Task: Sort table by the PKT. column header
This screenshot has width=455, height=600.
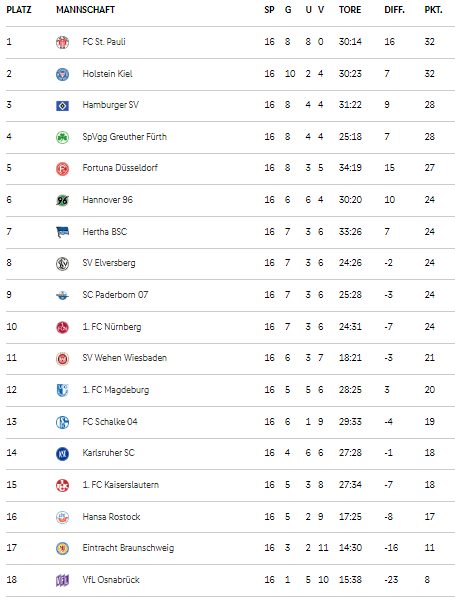Action: pos(433,10)
